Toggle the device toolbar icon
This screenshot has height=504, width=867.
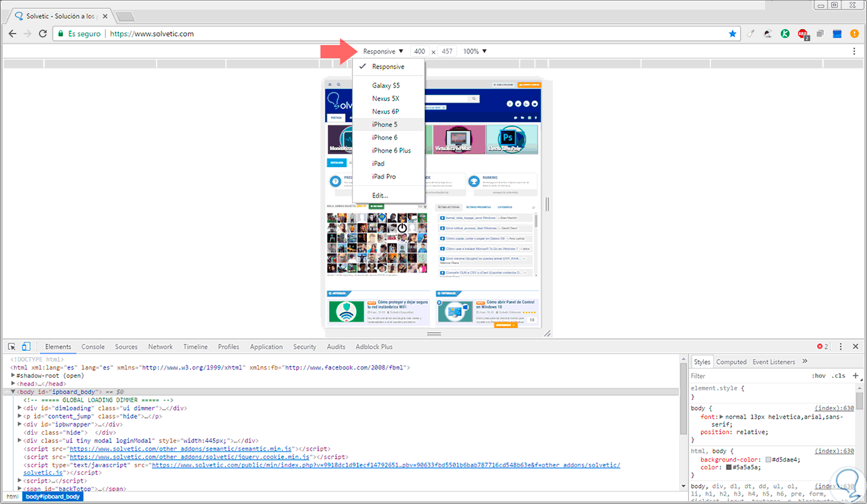pos(26,347)
